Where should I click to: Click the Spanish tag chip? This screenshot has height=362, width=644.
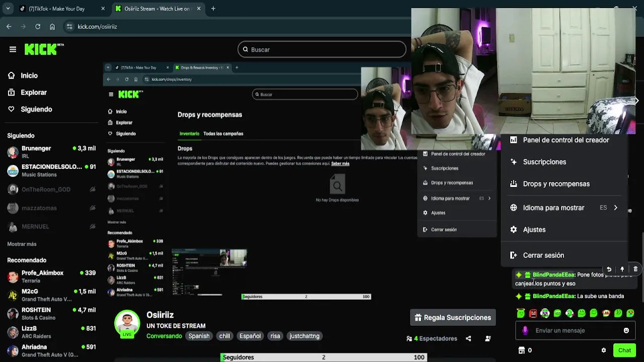(x=199, y=336)
